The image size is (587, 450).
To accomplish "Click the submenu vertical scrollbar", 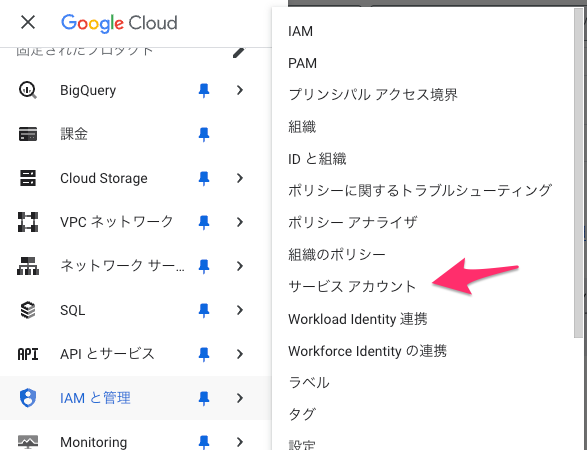I will tap(578, 172).
